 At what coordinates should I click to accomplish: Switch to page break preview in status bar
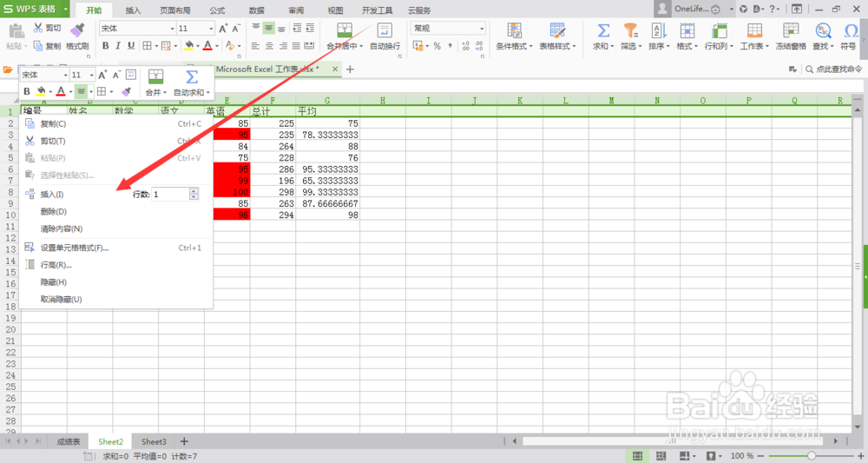click(x=661, y=456)
